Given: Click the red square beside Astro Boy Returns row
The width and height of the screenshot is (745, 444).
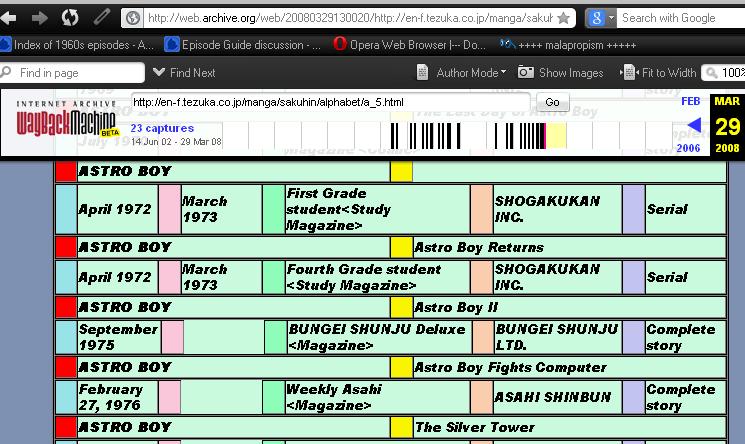Looking at the screenshot, I should coord(66,248).
